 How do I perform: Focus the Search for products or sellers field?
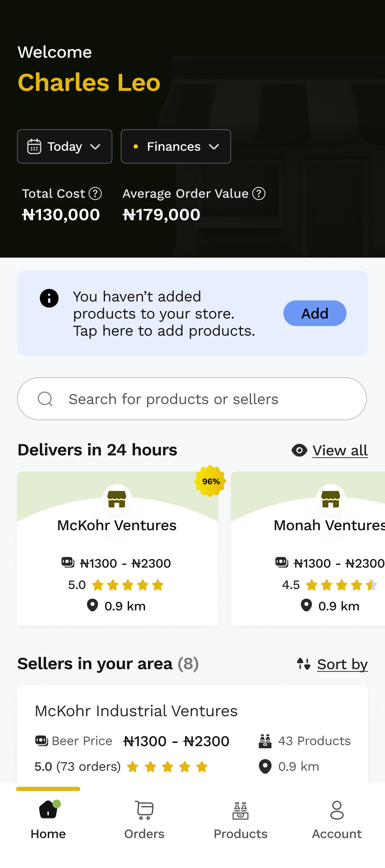[192, 399]
